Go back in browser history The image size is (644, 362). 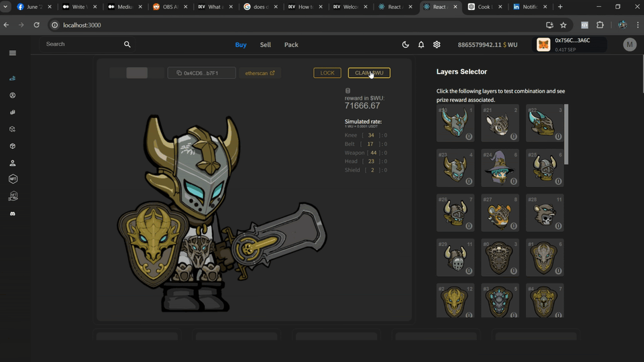pyautogui.click(x=6, y=25)
